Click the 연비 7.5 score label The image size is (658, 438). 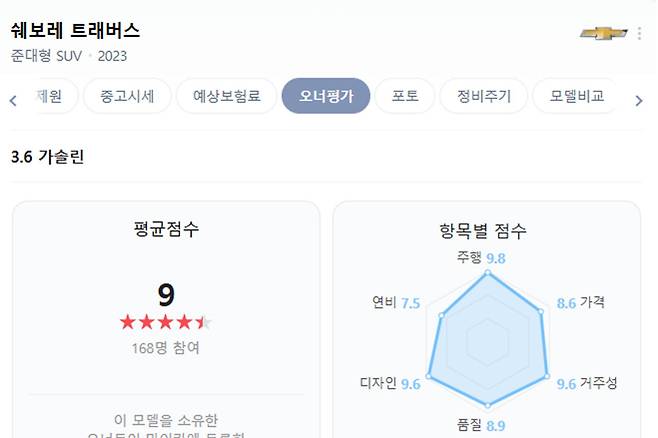pos(395,303)
